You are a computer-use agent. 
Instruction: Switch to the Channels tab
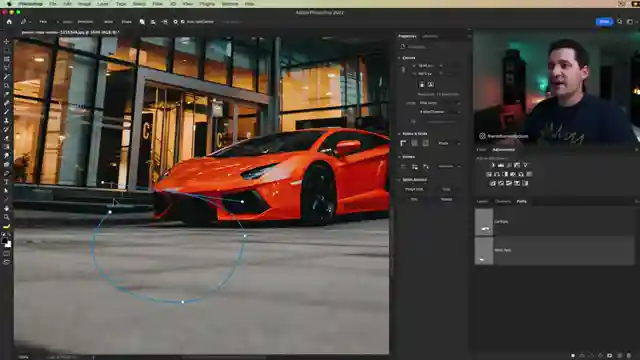click(503, 201)
